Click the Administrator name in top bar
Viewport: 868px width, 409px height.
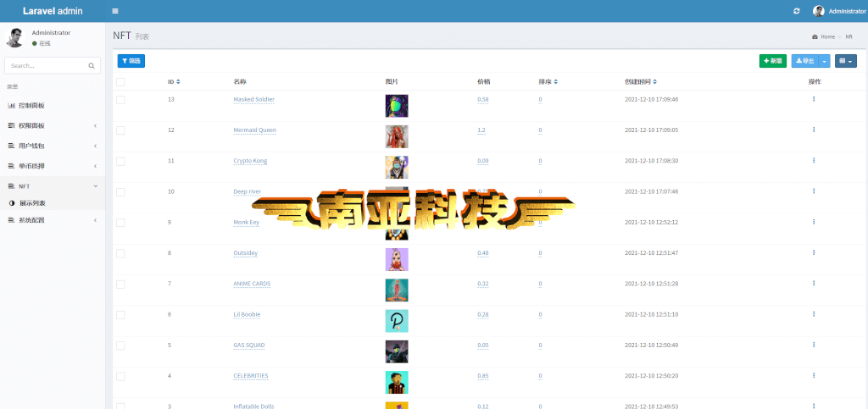pyautogui.click(x=847, y=11)
